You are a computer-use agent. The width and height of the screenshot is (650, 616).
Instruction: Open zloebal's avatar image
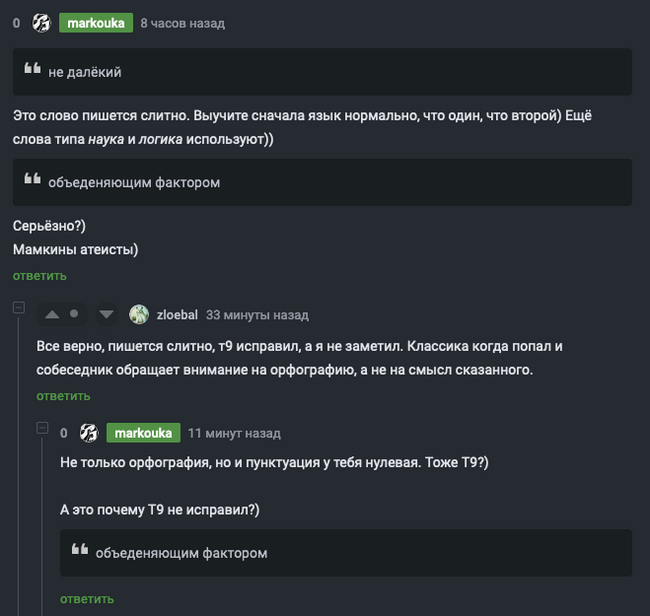click(x=139, y=314)
